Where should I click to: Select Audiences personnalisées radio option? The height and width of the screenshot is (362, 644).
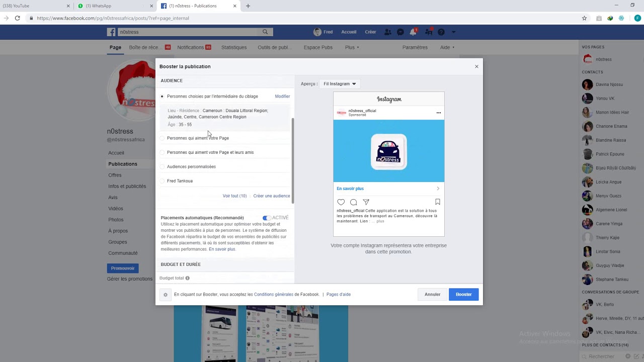(162, 167)
